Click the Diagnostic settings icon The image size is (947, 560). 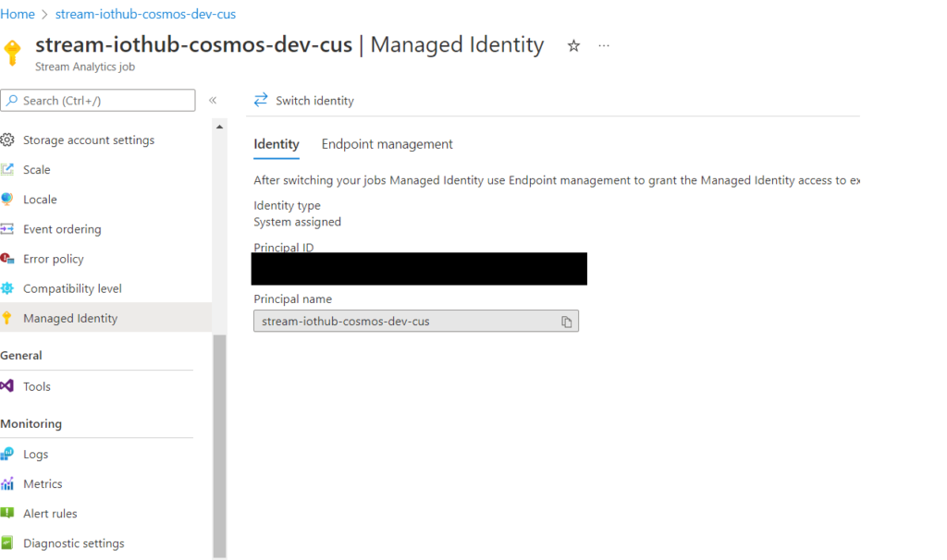click(7, 543)
